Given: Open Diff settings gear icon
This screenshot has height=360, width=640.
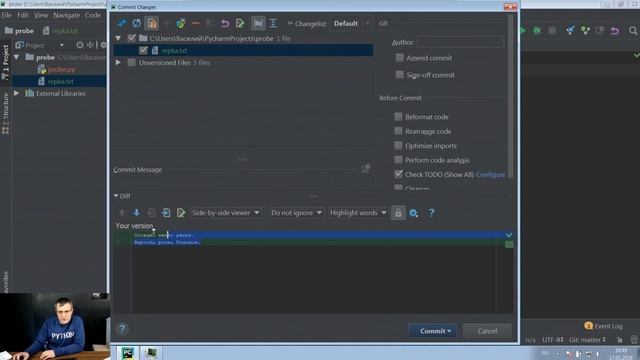Looking at the screenshot, I should click(413, 213).
